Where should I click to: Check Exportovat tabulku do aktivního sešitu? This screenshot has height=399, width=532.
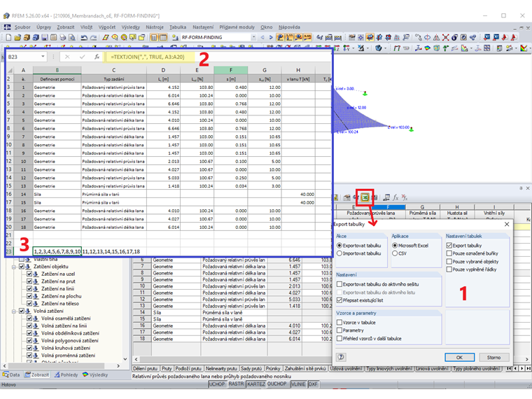tap(339, 284)
